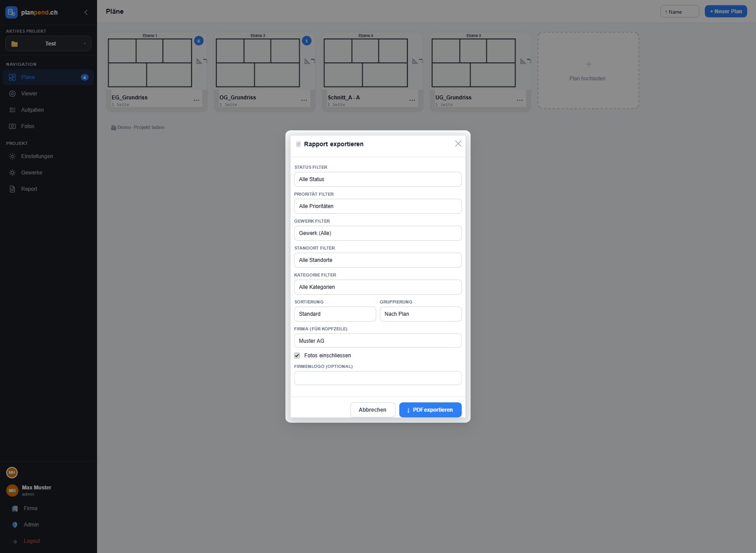Select Firma in the sidebar menu
756x553 pixels.
pyautogui.click(x=30, y=508)
